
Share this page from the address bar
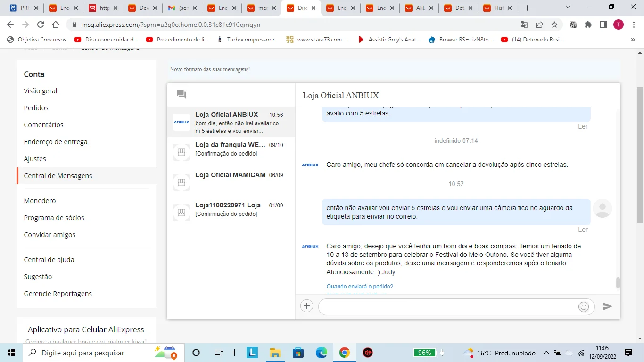point(539,25)
